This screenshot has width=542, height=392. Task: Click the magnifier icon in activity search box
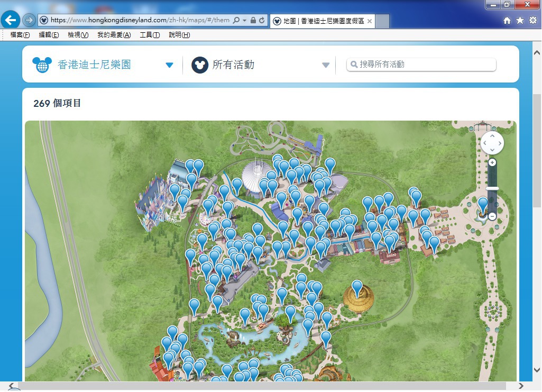click(354, 65)
